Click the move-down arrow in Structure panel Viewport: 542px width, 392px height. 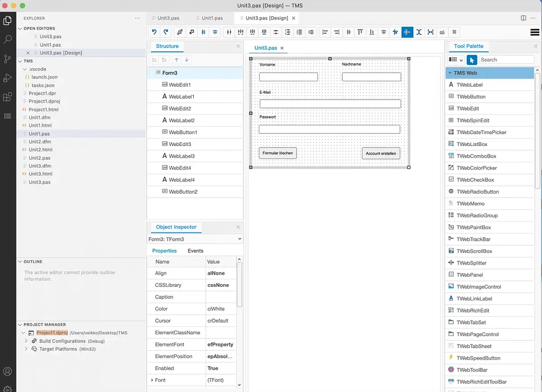pyautogui.click(x=187, y=60)
